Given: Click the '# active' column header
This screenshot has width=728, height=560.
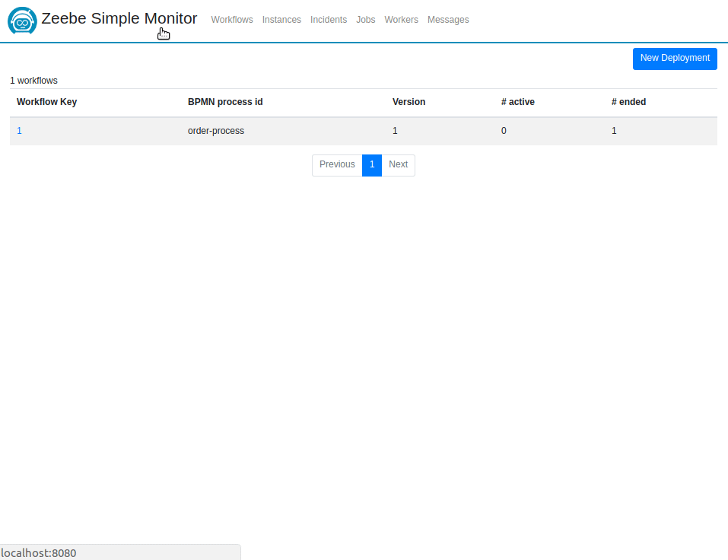Looking at the screenshot, I should pyautogui.click(x=518, y=102).
